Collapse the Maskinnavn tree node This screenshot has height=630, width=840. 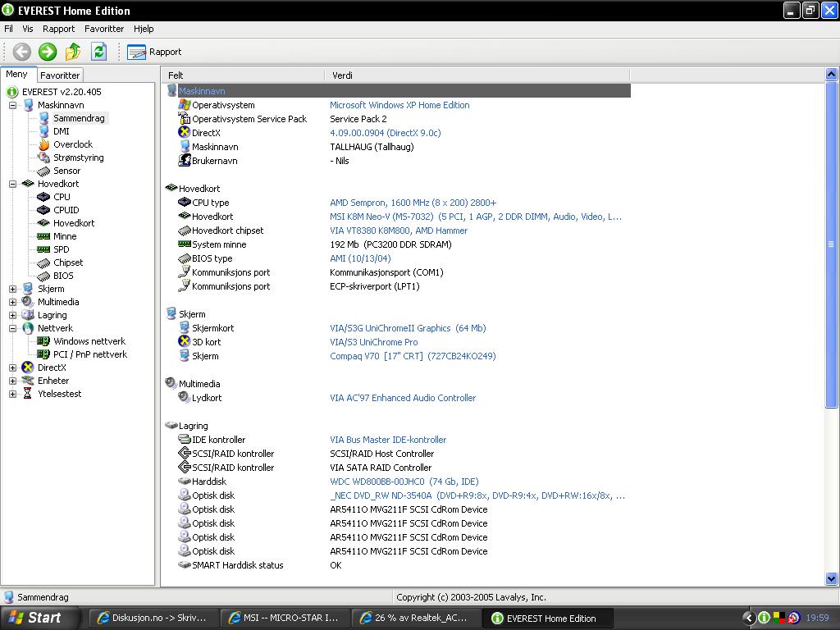(x=12, y=105)
